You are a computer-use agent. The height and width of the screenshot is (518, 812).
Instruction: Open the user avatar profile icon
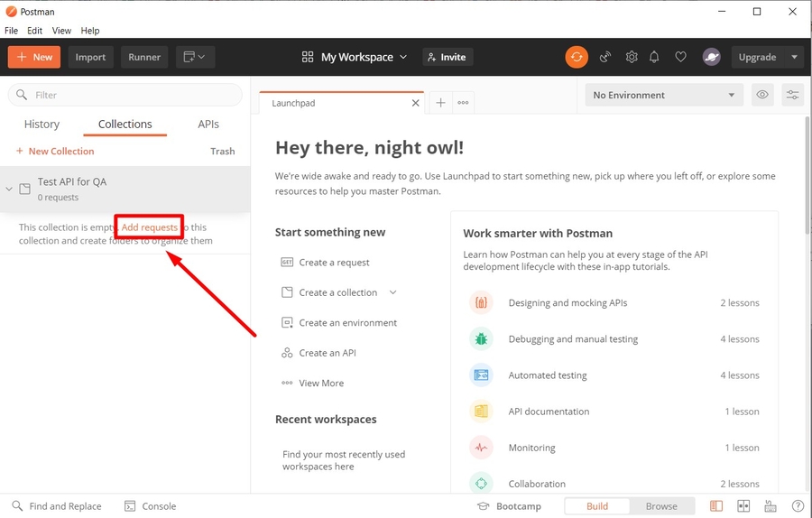711,57
